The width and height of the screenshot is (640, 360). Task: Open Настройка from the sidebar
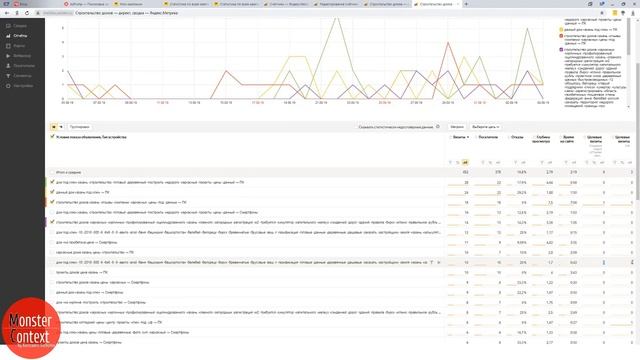click(20, 86)
